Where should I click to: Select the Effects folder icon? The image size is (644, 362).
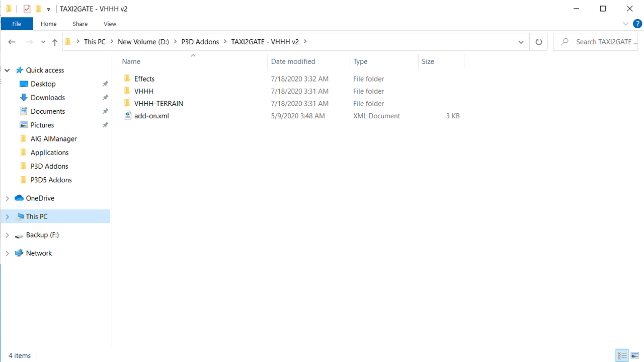(x=127, y=79)
